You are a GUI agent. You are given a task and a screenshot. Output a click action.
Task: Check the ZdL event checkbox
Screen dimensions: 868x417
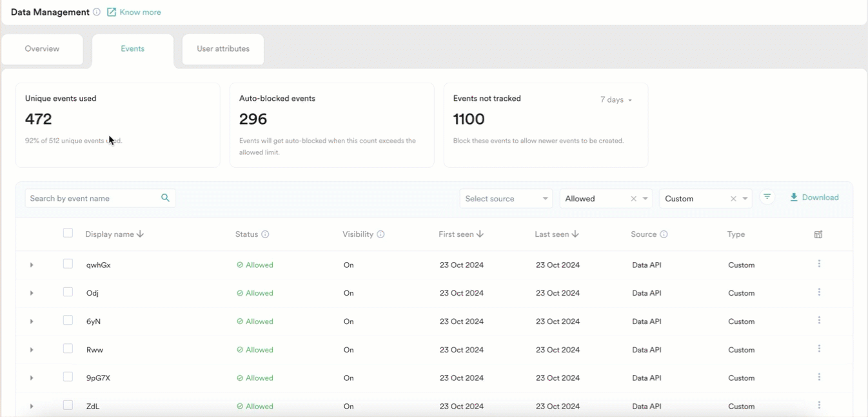(68, 405)
